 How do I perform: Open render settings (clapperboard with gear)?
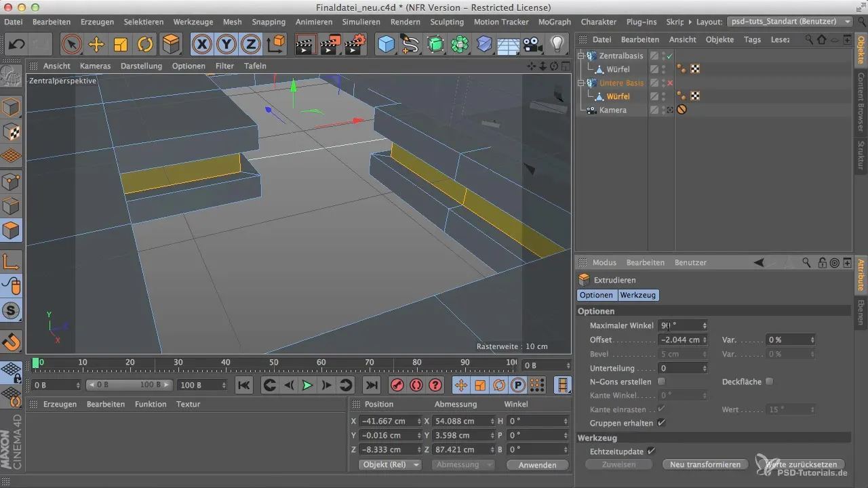click(355, 45)
